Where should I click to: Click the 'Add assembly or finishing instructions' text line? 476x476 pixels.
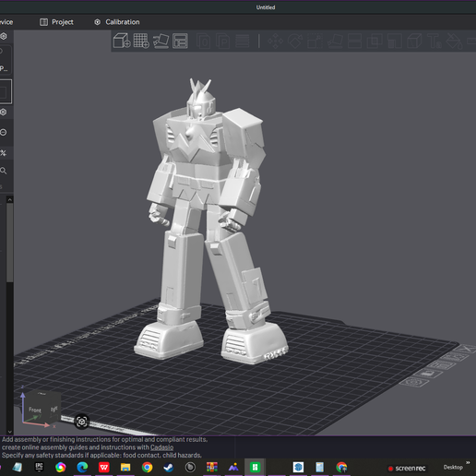click(x=104, y=439)
